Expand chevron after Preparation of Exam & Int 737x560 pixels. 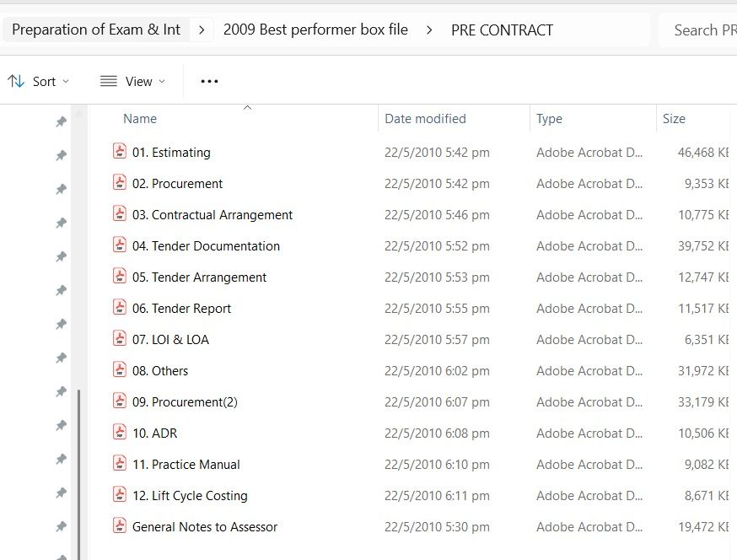(x=202, y=30)
